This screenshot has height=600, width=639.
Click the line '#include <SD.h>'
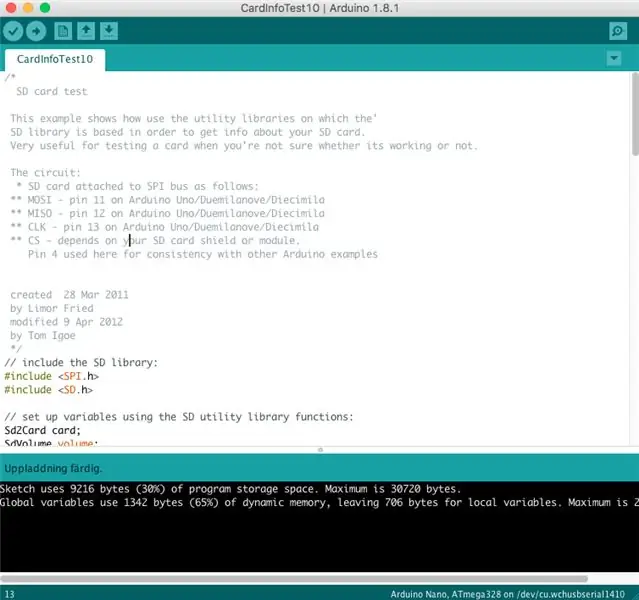click(49, 390)
